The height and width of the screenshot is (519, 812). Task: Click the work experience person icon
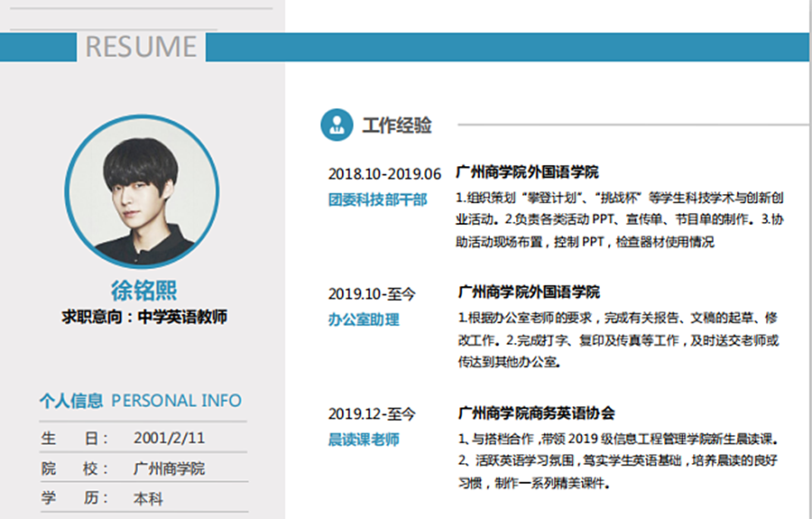click(x=337, y=125)
